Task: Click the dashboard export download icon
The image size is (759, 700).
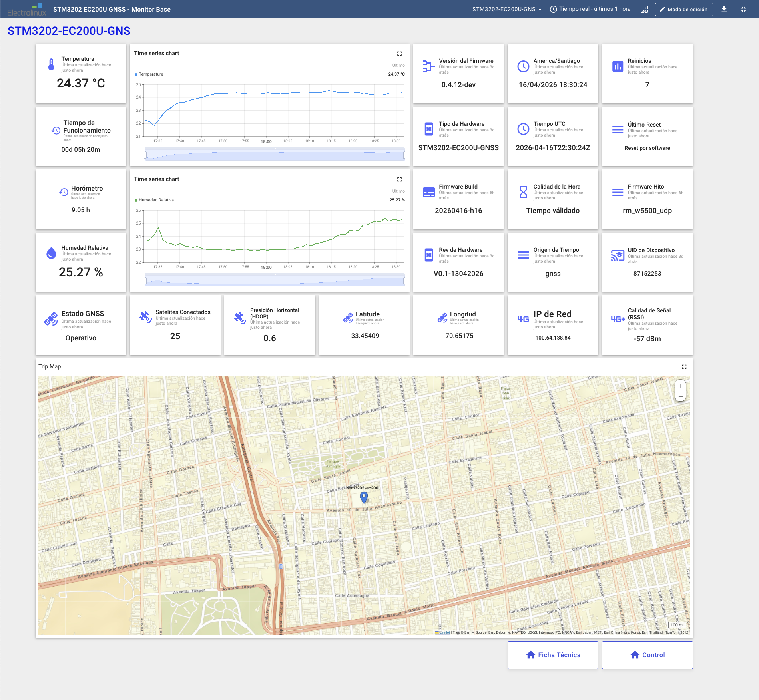Action: [724, 9]
